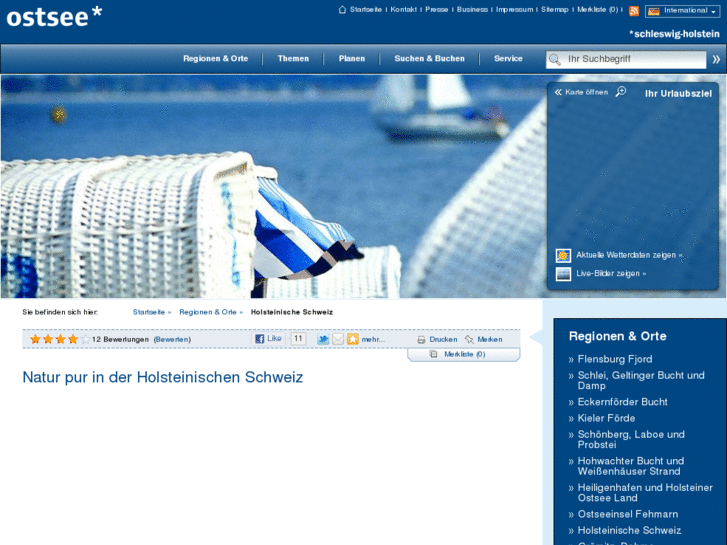
Task: Click the fifth empty rating star
Action: pos(85,339)
